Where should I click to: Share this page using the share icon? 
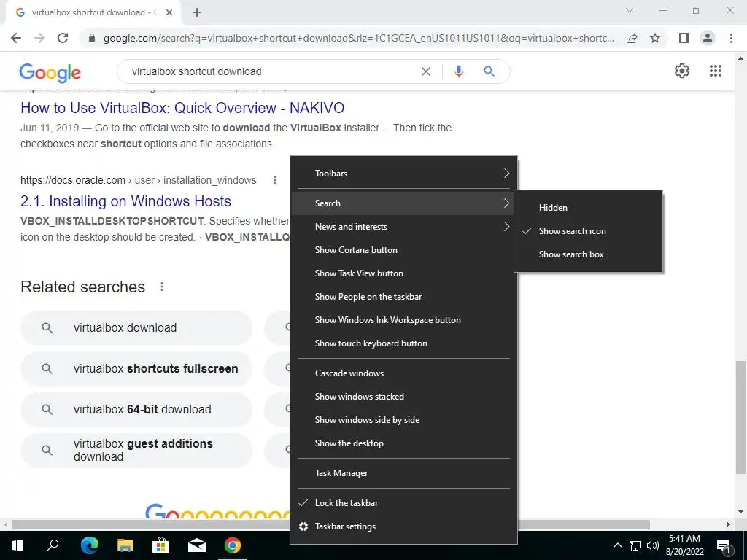pyautogui.click(x=632, y=38)
